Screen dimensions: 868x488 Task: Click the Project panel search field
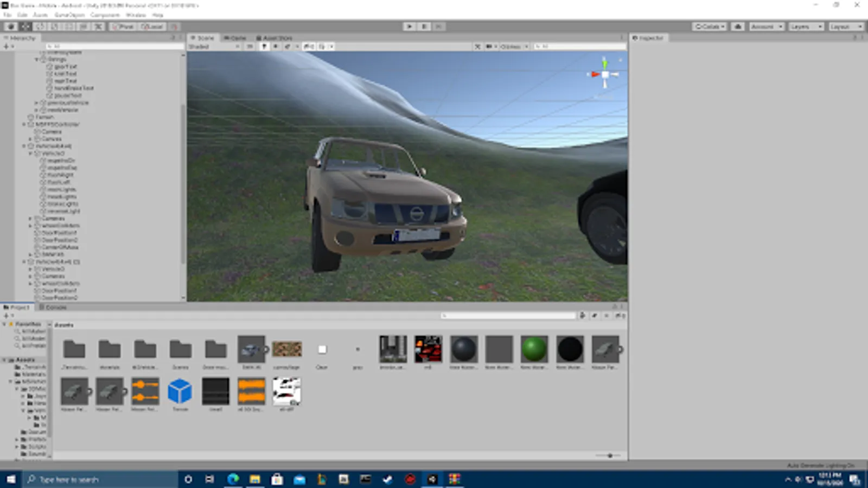click(x=508, y=316)
